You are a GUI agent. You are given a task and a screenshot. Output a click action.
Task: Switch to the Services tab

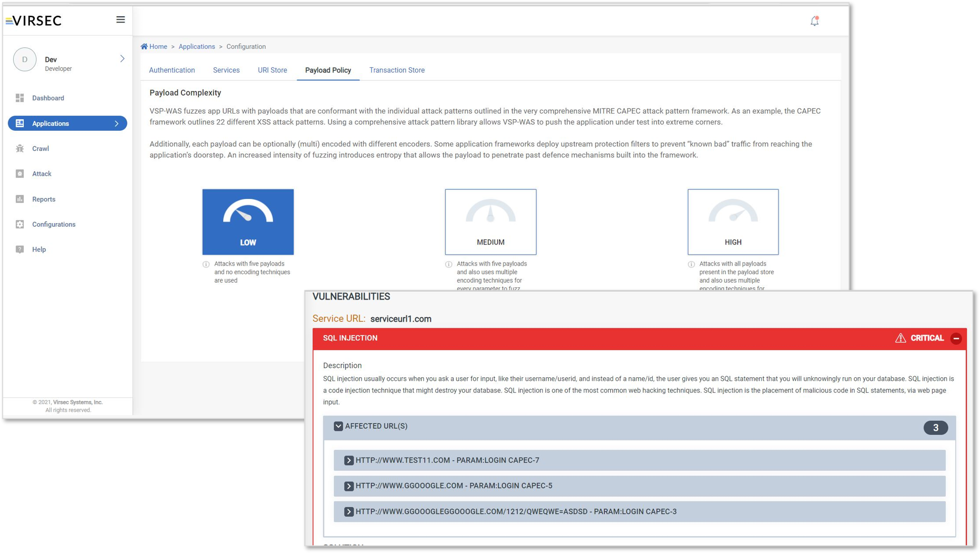(x=226, y=70)
